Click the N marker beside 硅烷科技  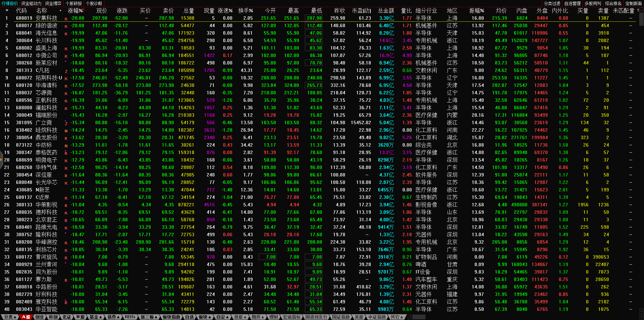pos(66,131)
